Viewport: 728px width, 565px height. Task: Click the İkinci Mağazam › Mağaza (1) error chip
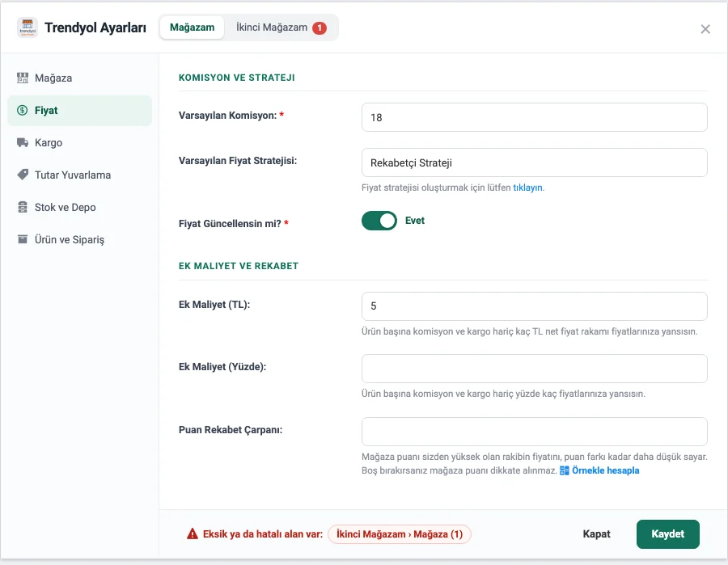[400, 534]
